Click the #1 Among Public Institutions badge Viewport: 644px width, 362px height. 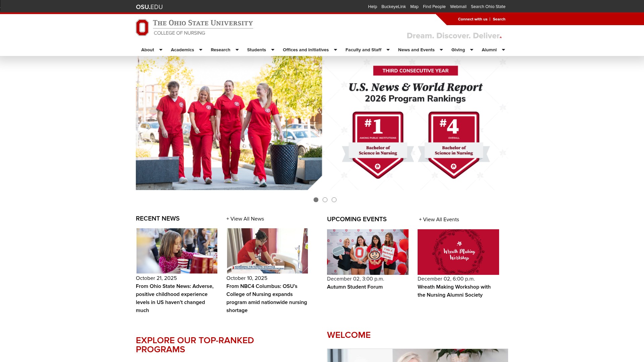(378, 145)
